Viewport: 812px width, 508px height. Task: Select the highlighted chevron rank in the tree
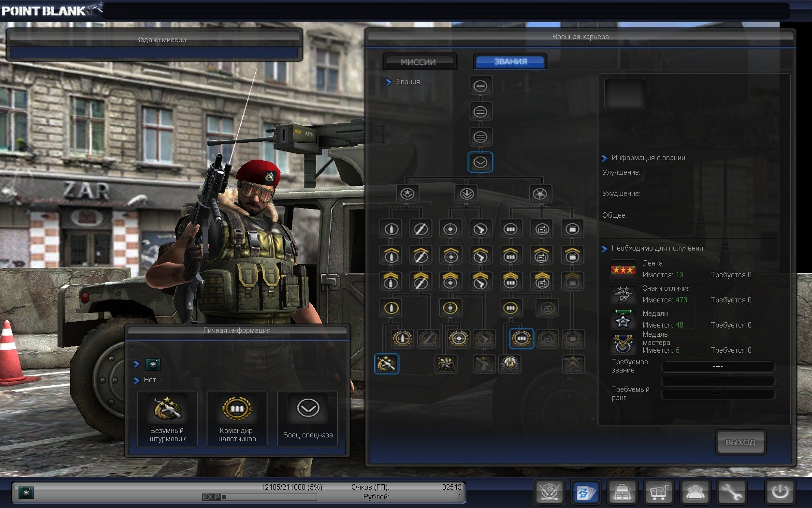pyautogui.click(x=480, y=163)
